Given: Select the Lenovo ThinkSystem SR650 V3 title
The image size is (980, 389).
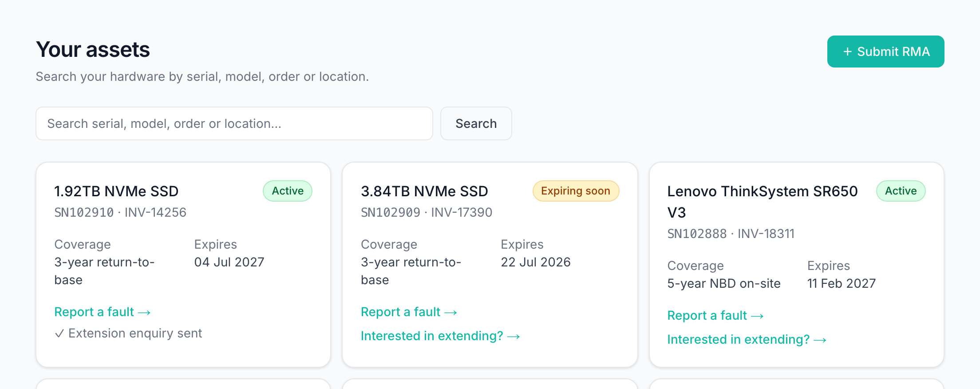Looking at the screenshot, I should (763, 202).
